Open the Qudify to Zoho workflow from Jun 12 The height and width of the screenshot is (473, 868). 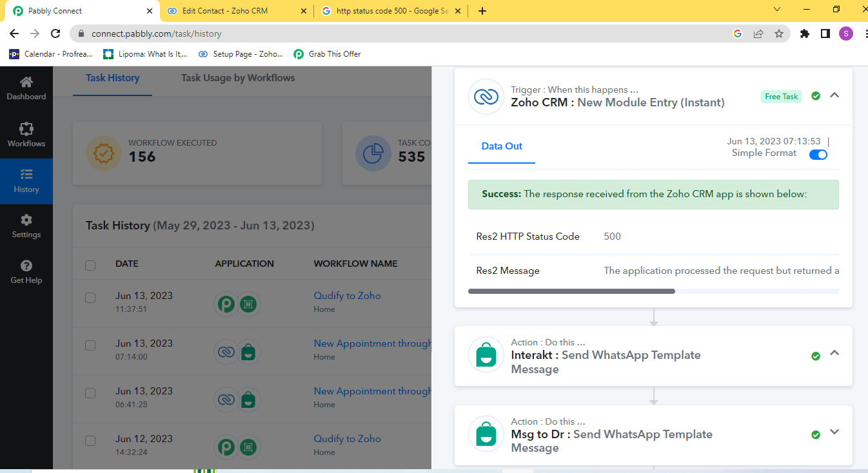click(x=347, y=438)
